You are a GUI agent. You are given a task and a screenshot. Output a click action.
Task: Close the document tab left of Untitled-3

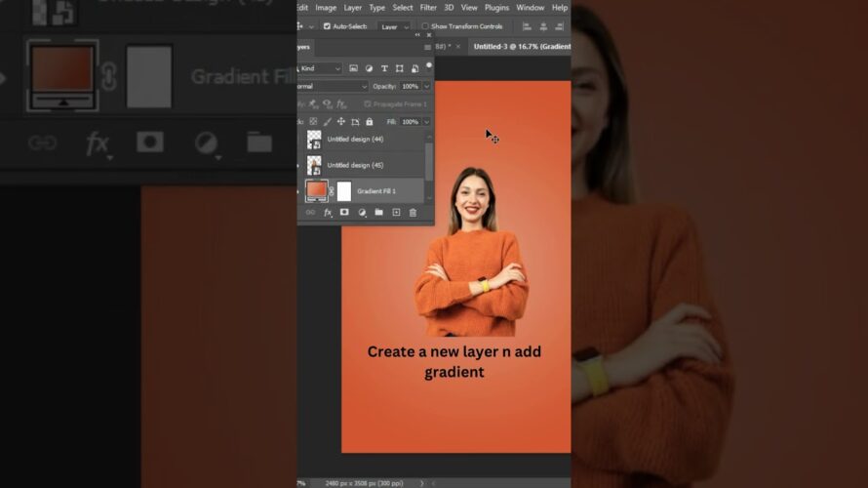click(x=457, y=47)
